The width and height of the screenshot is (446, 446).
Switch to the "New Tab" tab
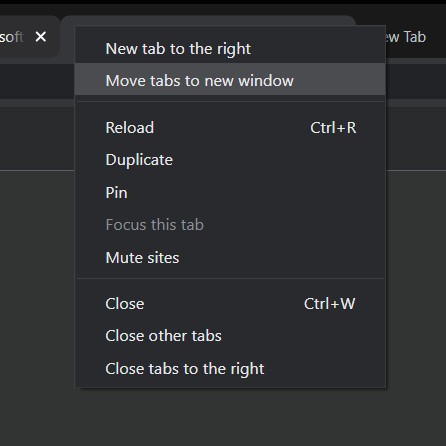[x=406, y=37]
